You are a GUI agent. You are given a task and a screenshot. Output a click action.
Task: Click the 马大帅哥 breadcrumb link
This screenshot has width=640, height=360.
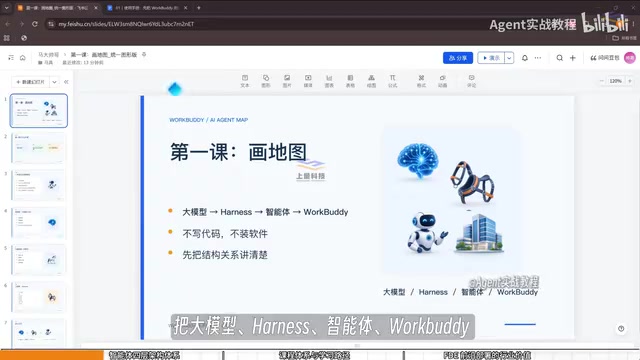[x=48, y=55]
